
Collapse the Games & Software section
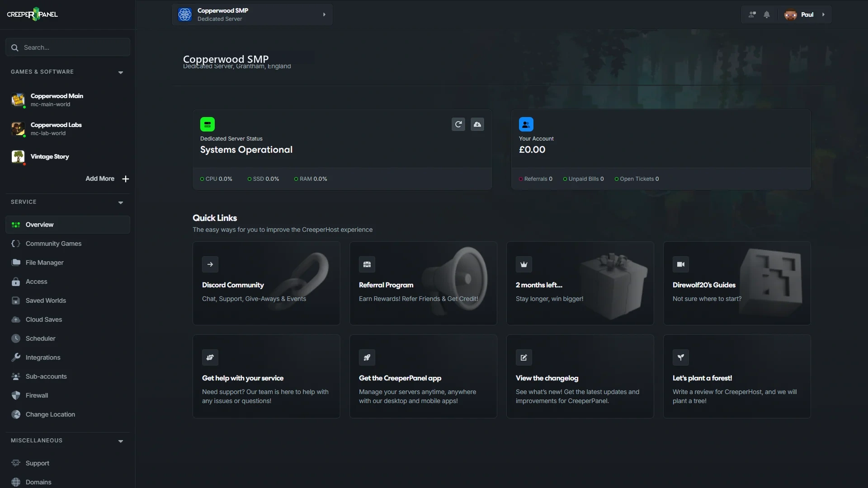click(x=121, y=72)
